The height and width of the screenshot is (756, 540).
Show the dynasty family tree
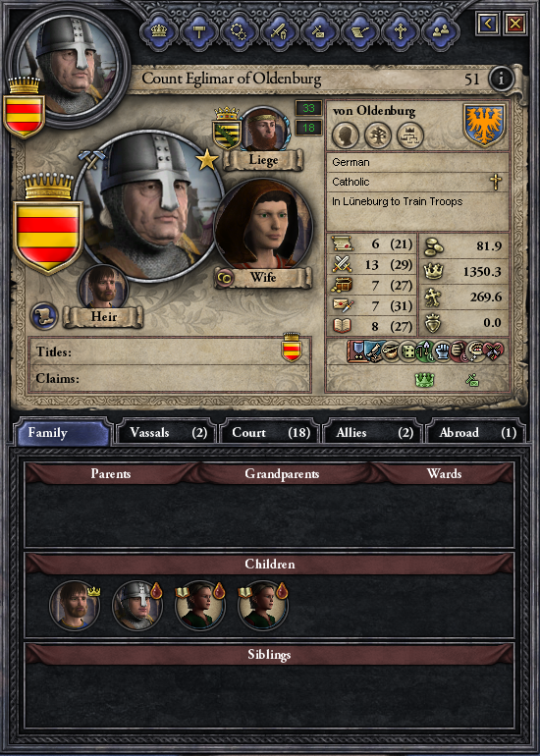pyautogui.click(x=378, y=135)
